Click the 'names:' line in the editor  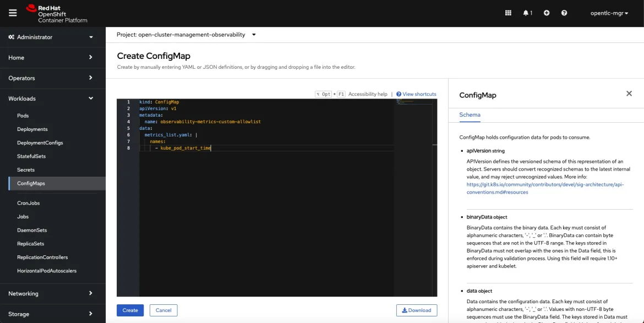(x=158, y=141)
